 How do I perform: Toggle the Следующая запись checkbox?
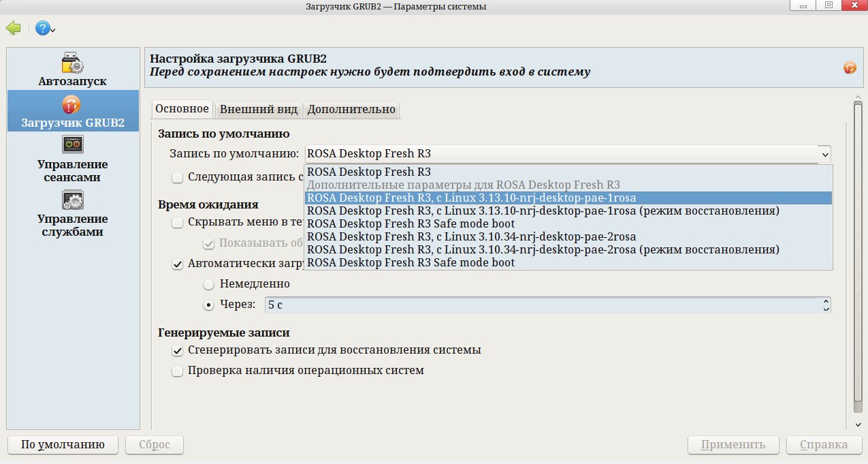pos(177,177)
